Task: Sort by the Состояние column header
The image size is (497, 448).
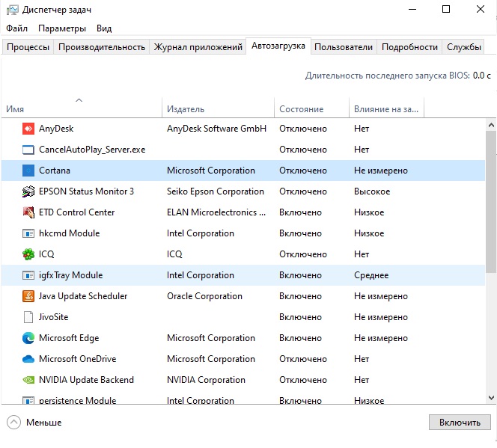Action: point(301,109)
